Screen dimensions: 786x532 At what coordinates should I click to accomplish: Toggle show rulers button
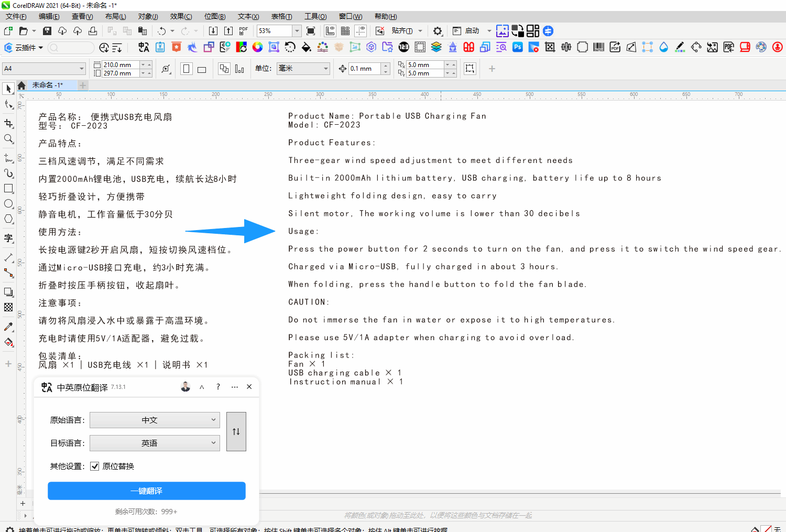click(x=330, y=31)
